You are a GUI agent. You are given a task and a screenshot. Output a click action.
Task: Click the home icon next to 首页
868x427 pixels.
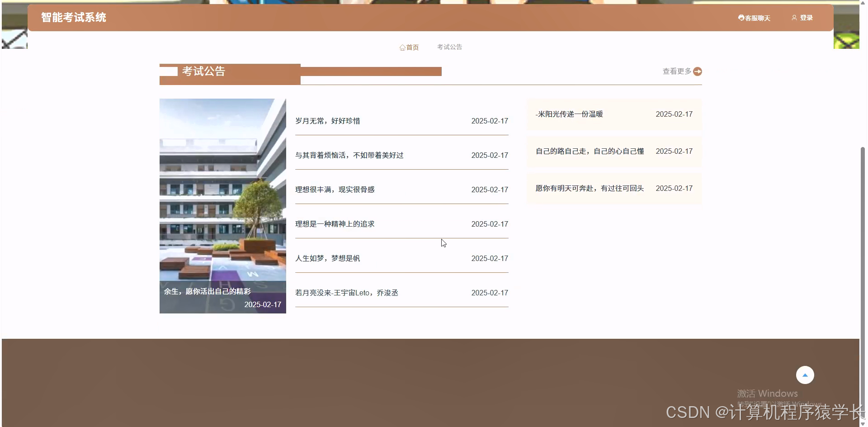pos(402,47)
